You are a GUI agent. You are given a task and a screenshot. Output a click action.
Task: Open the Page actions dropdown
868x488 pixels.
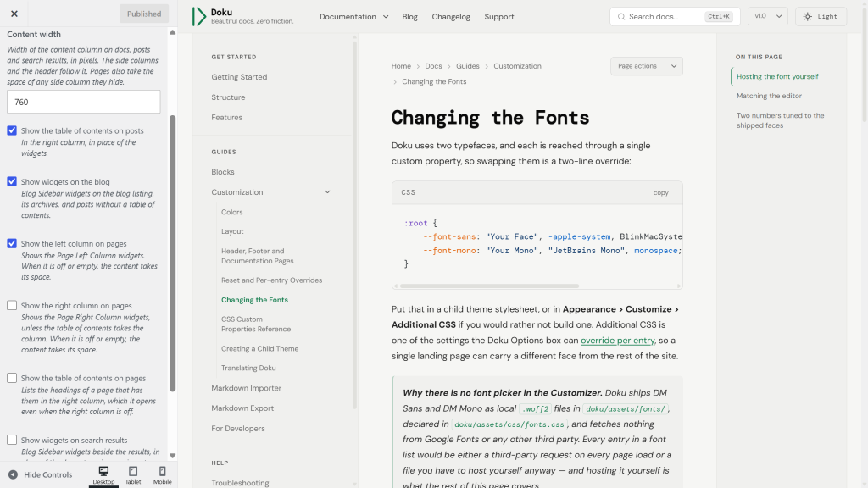(x=647, y=66)
